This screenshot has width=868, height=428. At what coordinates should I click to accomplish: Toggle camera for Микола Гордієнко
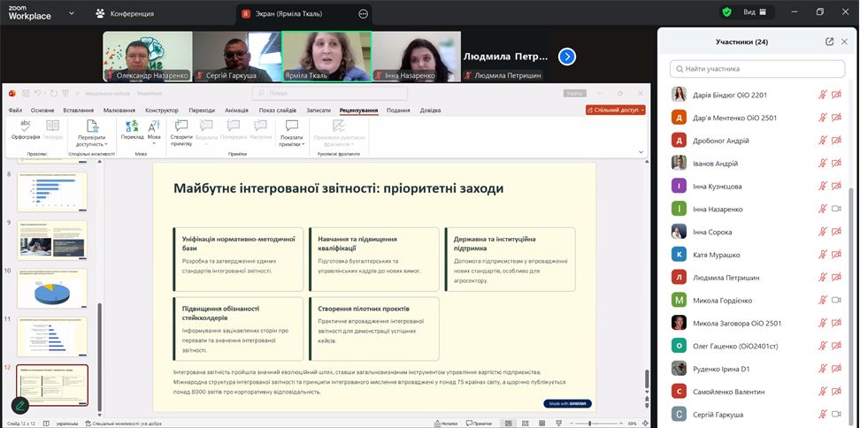pos(836,301)
